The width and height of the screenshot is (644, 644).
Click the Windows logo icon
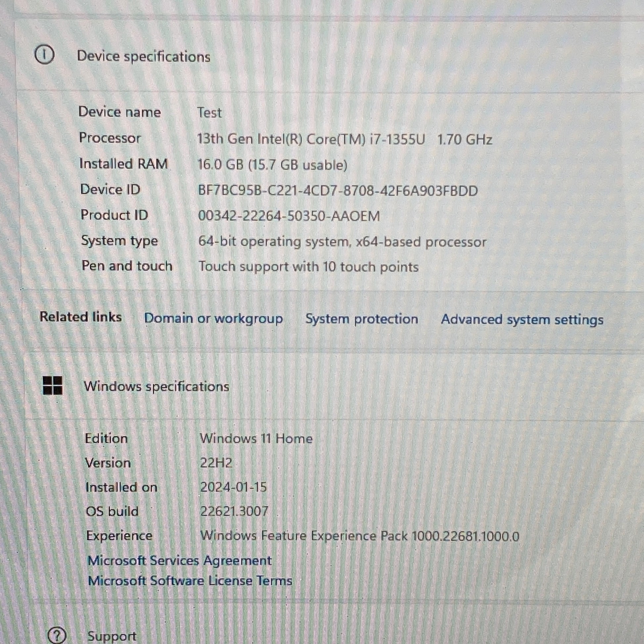tap(53, 386)
